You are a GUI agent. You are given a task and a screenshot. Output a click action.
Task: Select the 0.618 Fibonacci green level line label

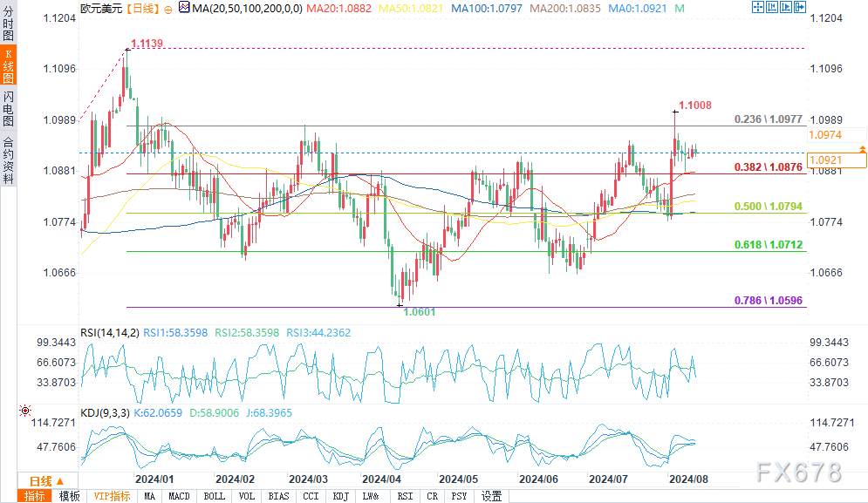coord(767,245)
